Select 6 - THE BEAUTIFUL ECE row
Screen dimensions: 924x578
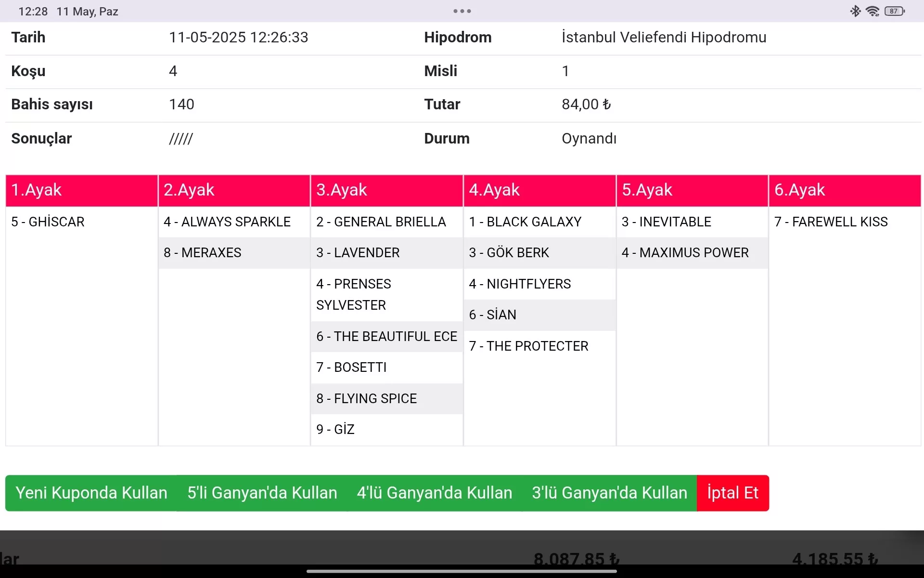tap(386, 337)
